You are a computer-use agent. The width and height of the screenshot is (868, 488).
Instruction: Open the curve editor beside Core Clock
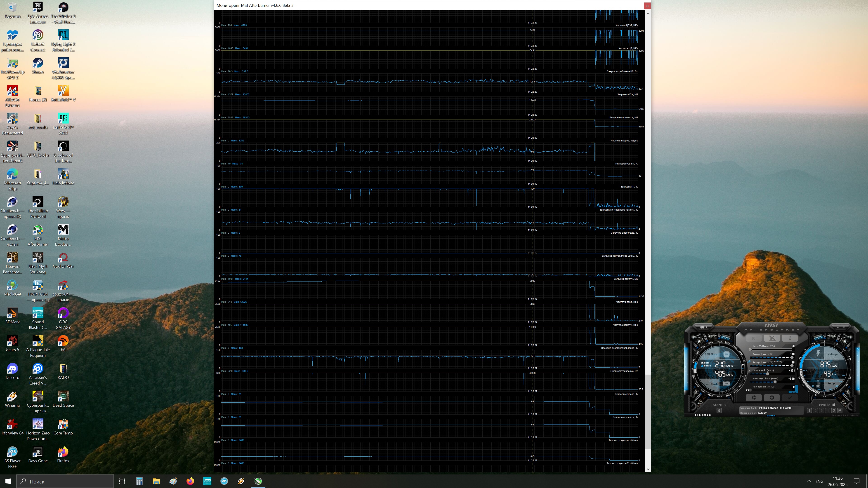749,371
